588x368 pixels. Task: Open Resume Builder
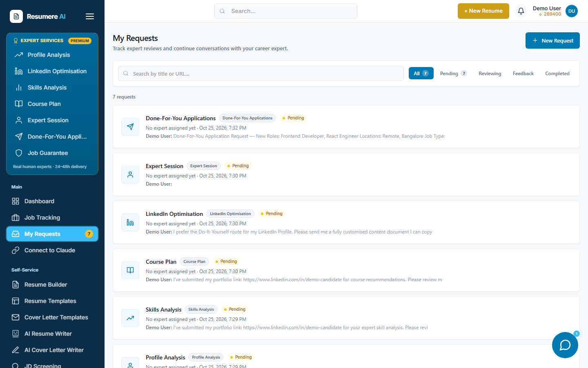tap(52, 285)
